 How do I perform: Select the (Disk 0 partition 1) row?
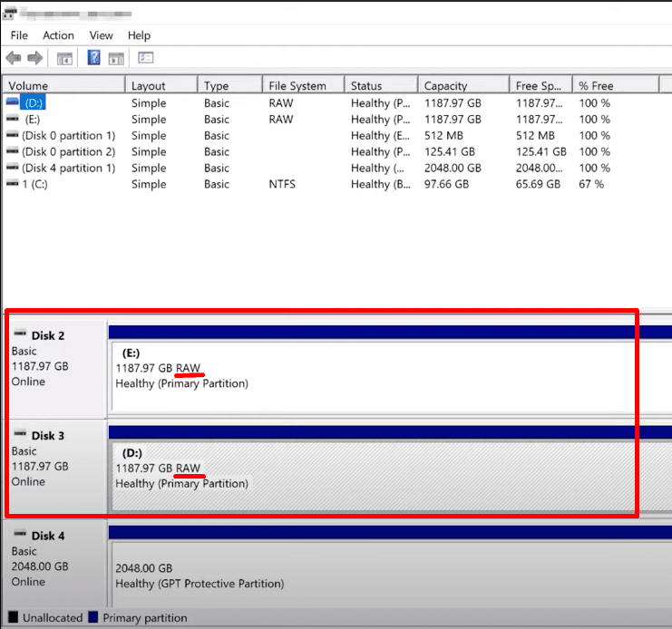click(69, 135)
